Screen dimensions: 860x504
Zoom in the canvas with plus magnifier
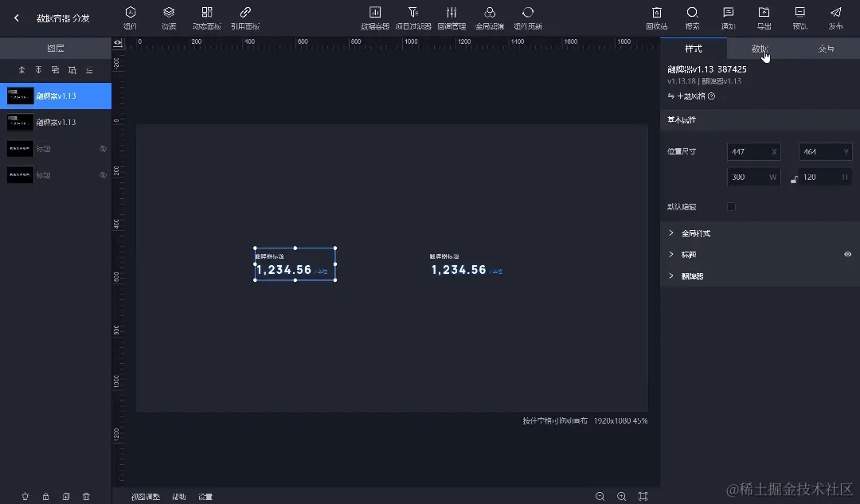[621, 496]
